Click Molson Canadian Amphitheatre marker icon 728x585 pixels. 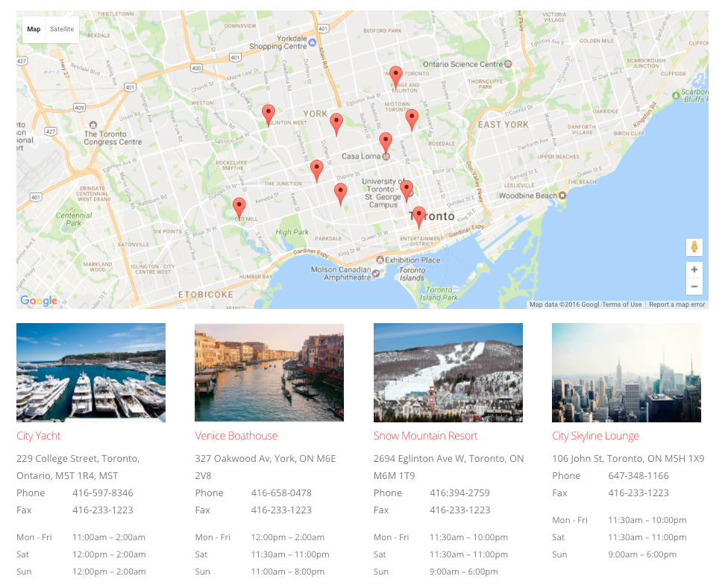pos(376,273)
